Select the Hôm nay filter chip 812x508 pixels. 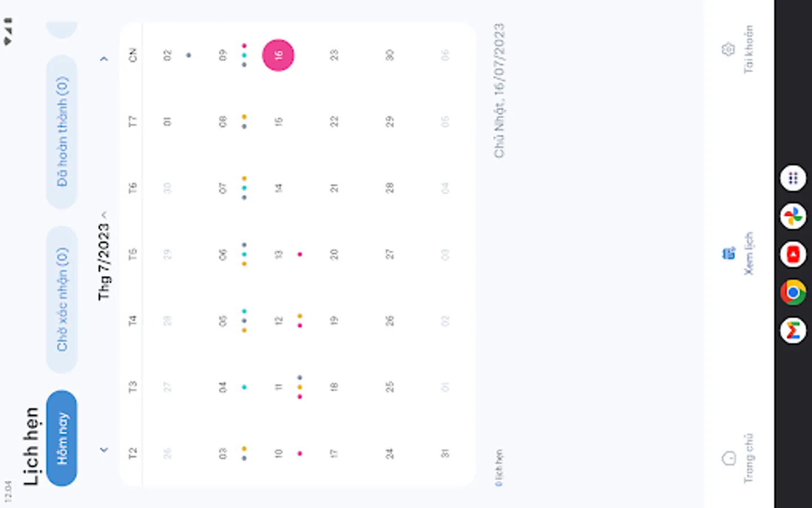pos(61,438)
